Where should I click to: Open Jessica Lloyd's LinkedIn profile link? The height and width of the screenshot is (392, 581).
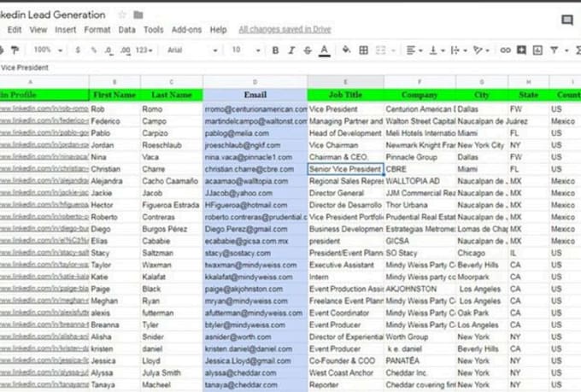coord(44,360)
